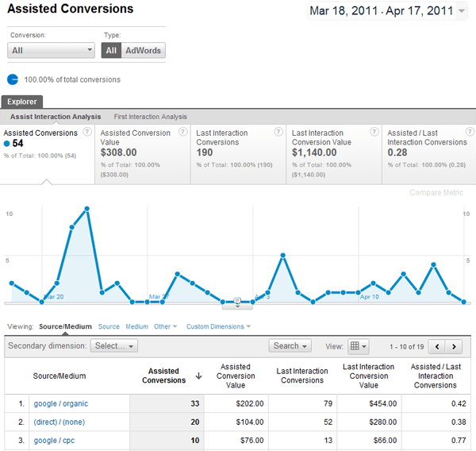Switch to First Interaction Analysis tab
Viewport: 476px width, 451px height.
click(150, 117)
